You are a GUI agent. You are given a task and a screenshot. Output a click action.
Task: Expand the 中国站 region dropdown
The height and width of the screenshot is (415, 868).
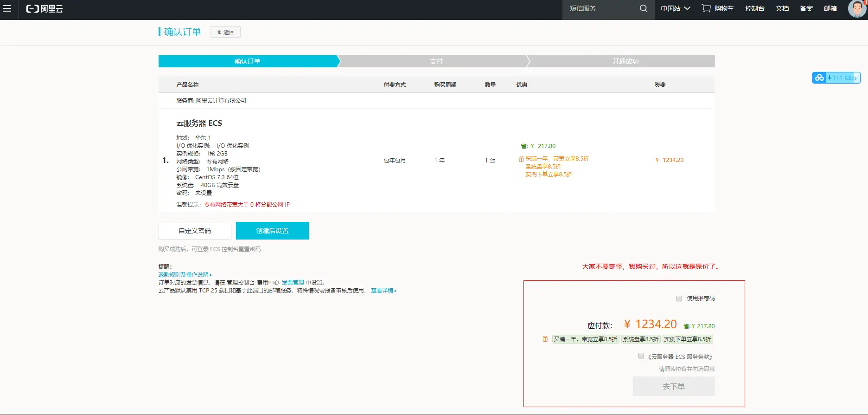(676, 8)
